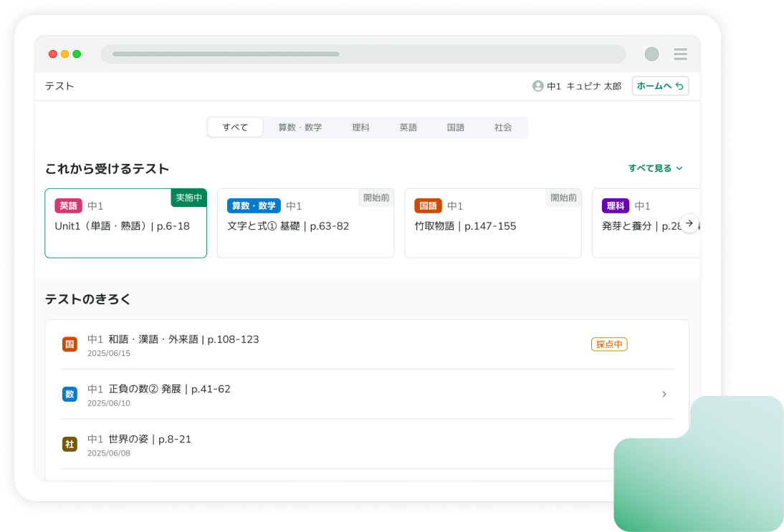Image resolution: width=784 pixels, height=532 pixels.
Task: Open the 文字と式① 基礎 test card
Action: point(305,223)
